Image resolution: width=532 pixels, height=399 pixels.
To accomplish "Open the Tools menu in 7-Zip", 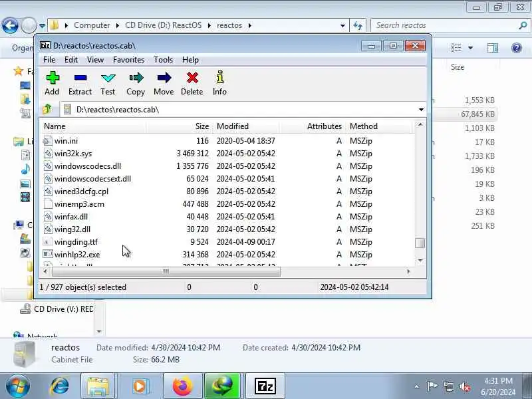I will click(163, 60).
